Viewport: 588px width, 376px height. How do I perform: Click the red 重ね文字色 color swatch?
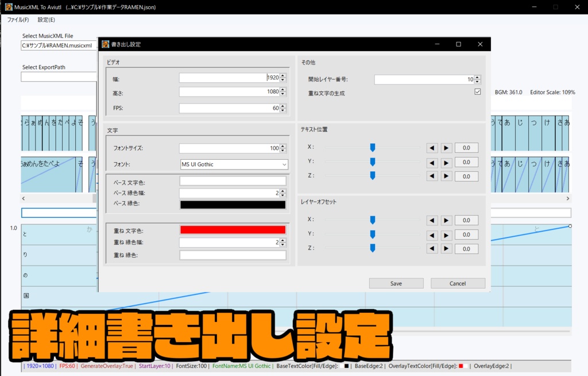click(x=234, y=229)
